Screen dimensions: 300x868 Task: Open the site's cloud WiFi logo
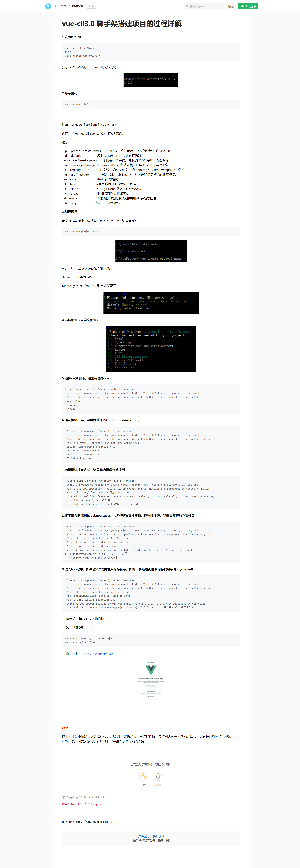point(48,6)
